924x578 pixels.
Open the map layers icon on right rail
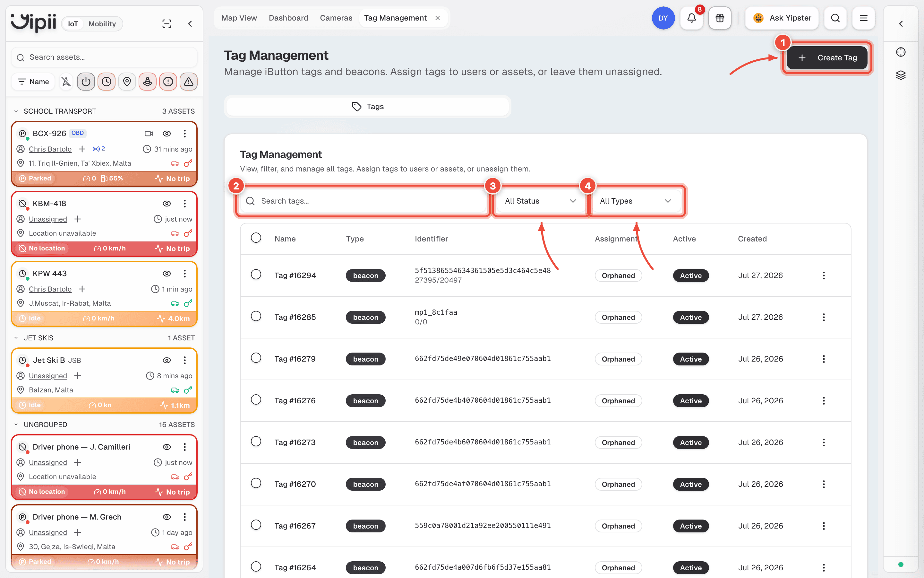tap(901, 75)
